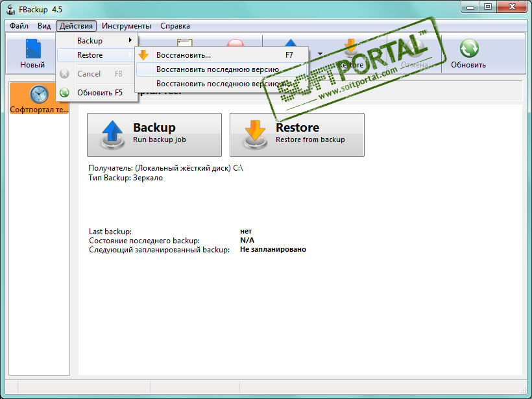Click the clock icon of the Софтпортал job

[x=39, y=94]
